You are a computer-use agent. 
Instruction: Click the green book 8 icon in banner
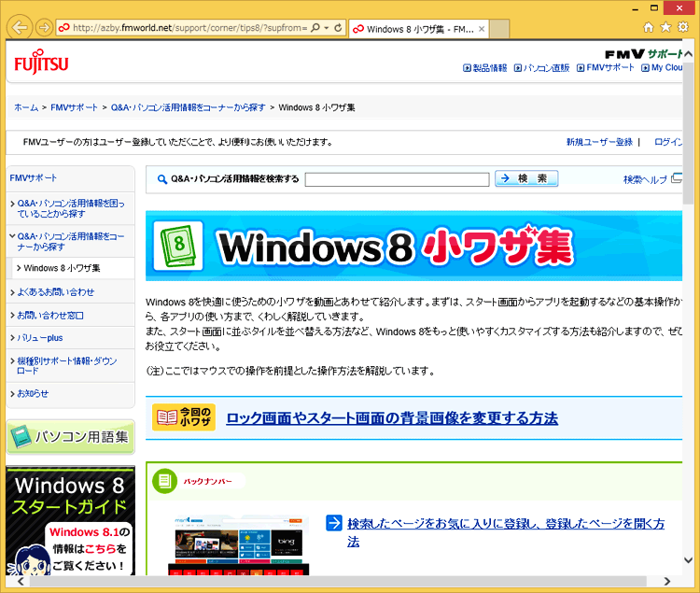pyautogui.click(x=178, y=246)
